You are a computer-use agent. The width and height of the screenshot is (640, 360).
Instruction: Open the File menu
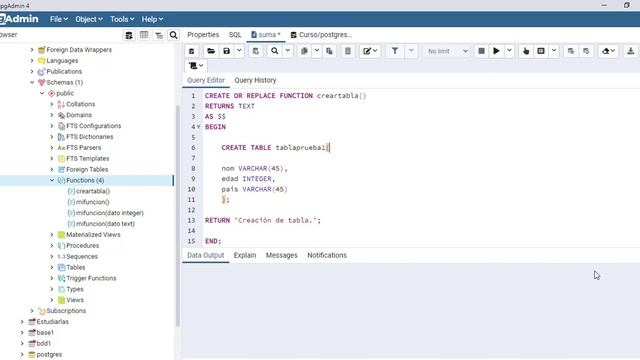tap(59, 19)
